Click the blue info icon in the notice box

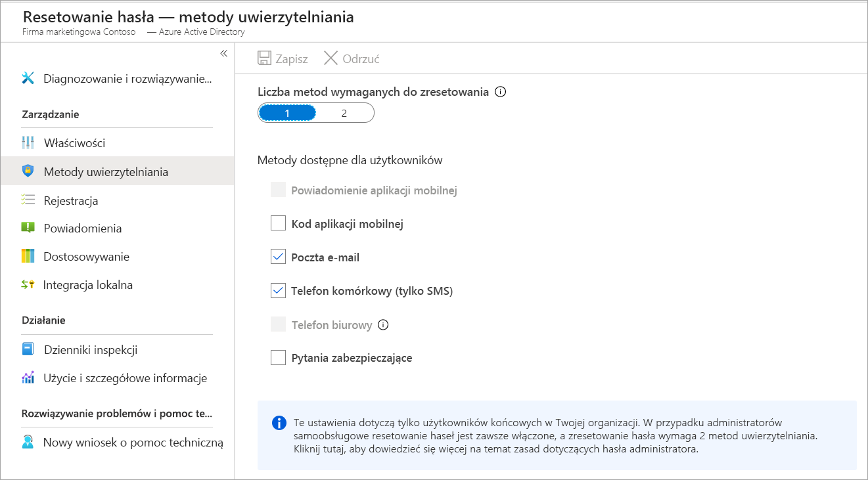[x=279, y=422]
